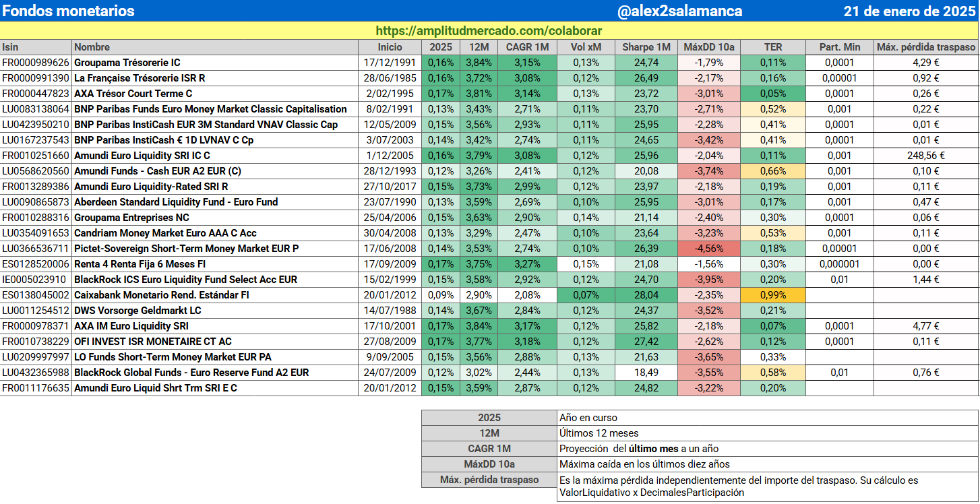Screen dimensions: 980x504
Task: Click the 0,05% TER cell
Action: pos(773,94)
